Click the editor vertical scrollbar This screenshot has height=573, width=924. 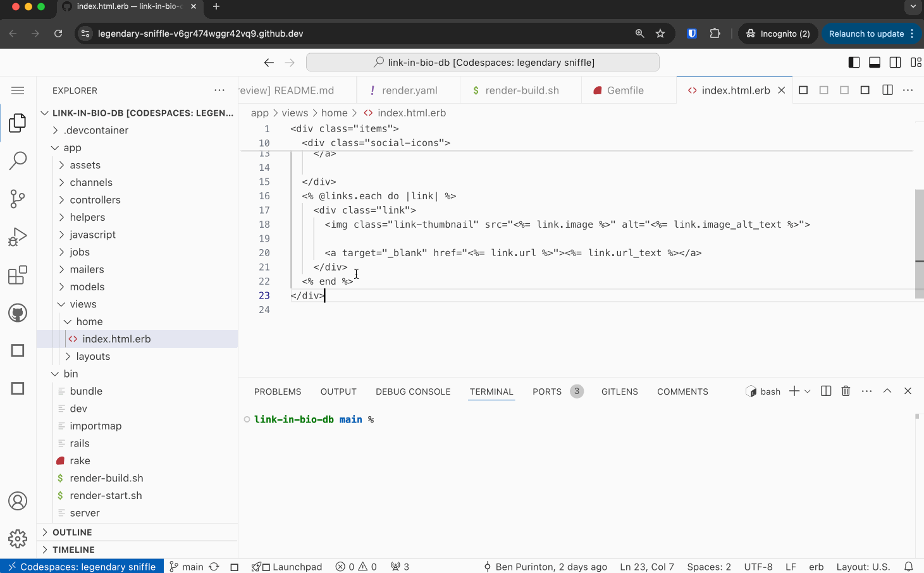(x=920, y=243)
